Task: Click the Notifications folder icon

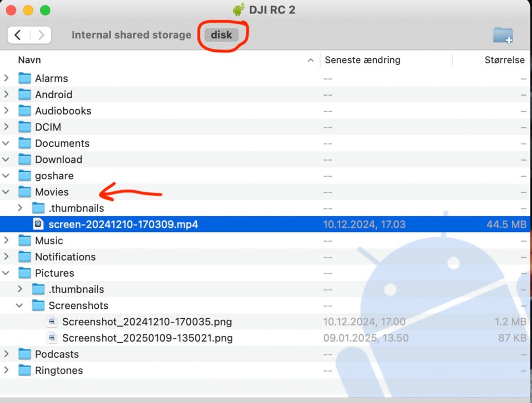Action: 24,257
